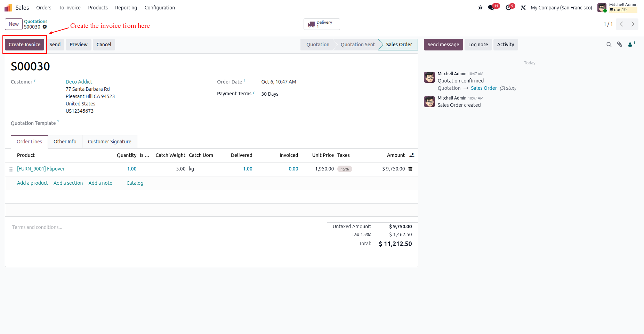644x334 pixels.
Task: Click Add a section link
Action: pos(68,183)
